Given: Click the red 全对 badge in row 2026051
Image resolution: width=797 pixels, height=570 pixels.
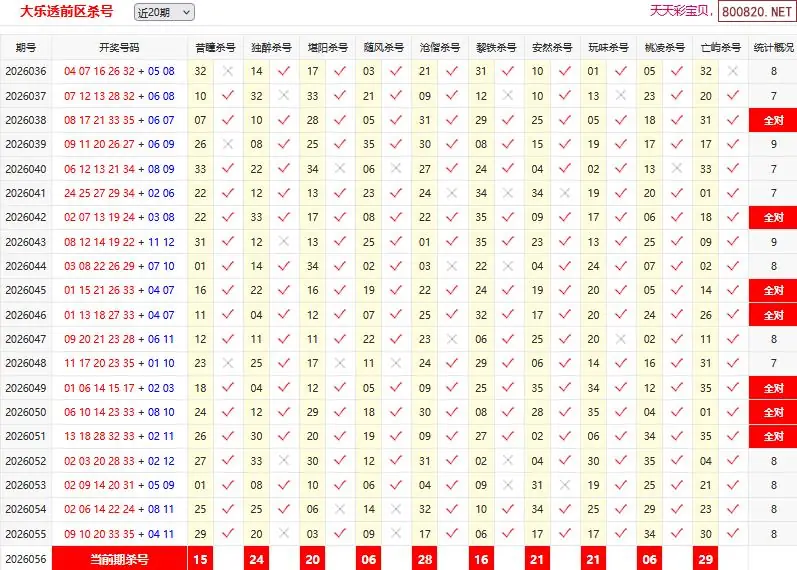Looking at the screenshot, I should (x=773, y=436).
